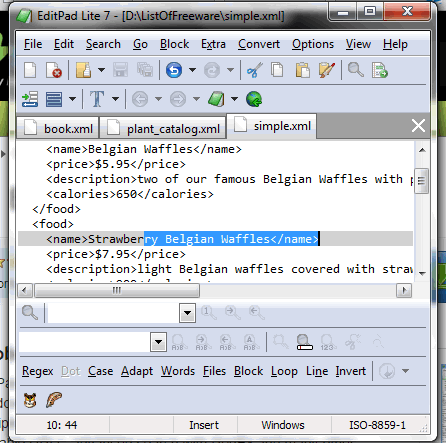The image size is (446, 443).
Task: Toggle the Line search option
Action: coord(317,371)
